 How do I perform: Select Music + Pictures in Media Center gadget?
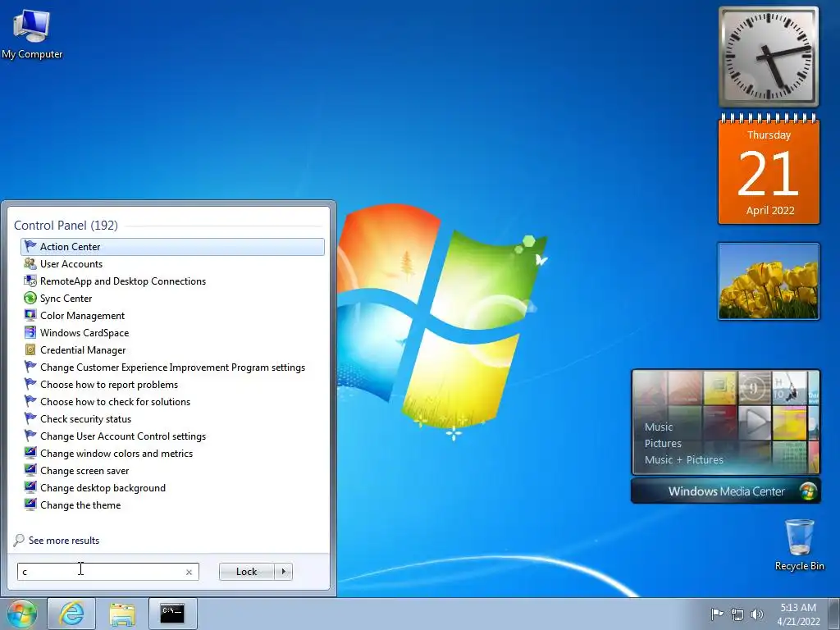coord(683,459)
